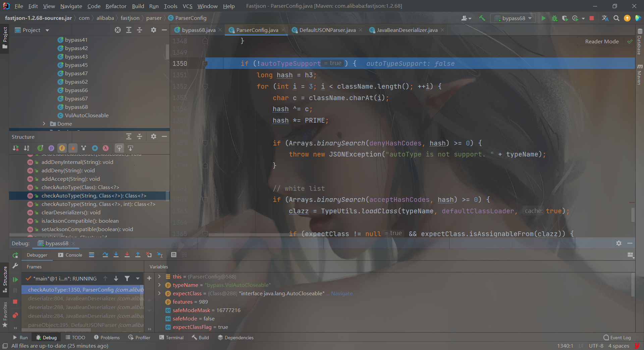Click Show Execution Point lines icon
The width and height of the screenshot is (644, 350).
tap(92, 255)
